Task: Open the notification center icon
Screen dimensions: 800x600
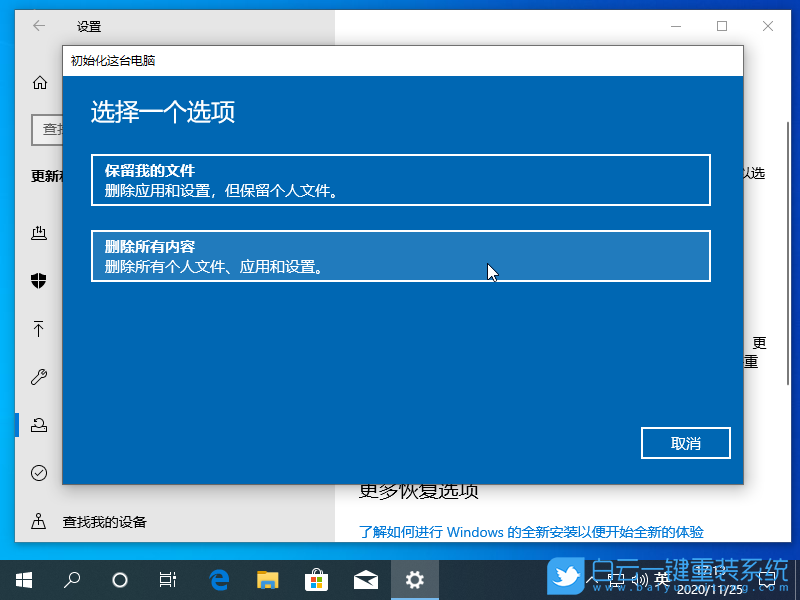Action: [x=768, y=578]
